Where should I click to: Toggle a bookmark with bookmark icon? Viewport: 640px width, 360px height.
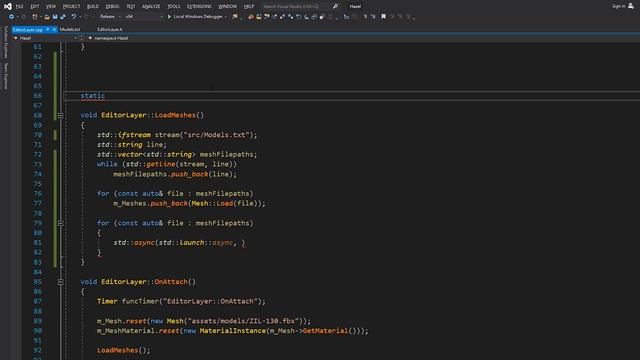click(383, 17)
